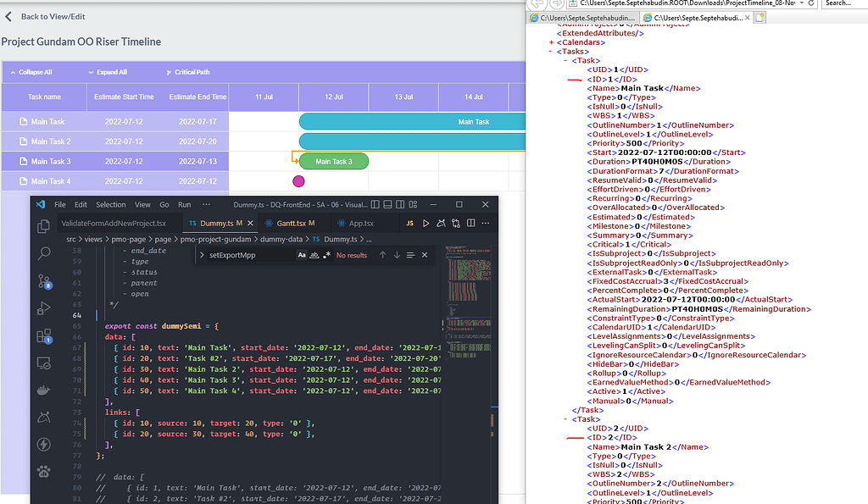Open Edit menu in VS Code
The width and height of the screenshot is (868, 504).
[x=81, y=205]
